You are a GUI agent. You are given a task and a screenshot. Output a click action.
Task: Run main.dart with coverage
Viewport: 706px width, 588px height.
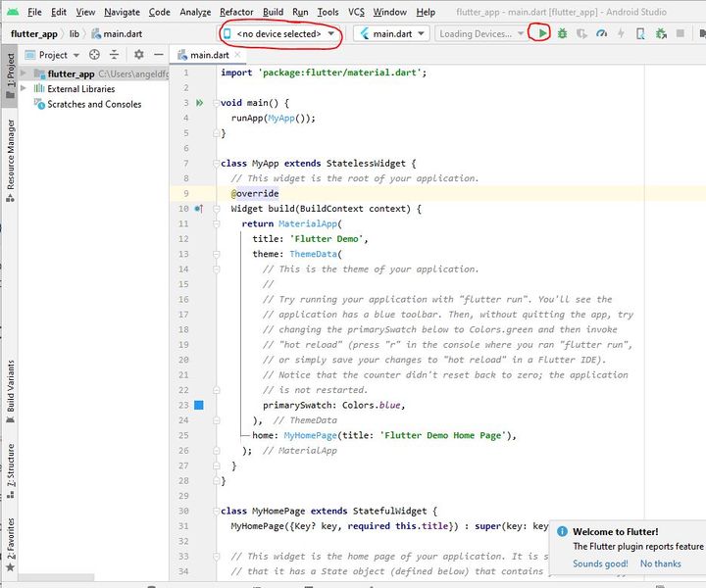coord(581,33)
